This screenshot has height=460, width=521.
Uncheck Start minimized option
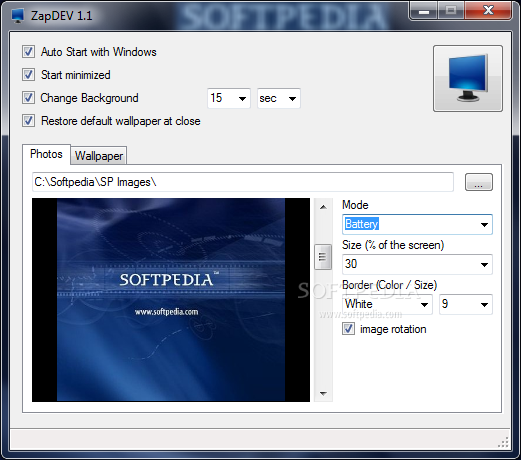pos(28,75)
